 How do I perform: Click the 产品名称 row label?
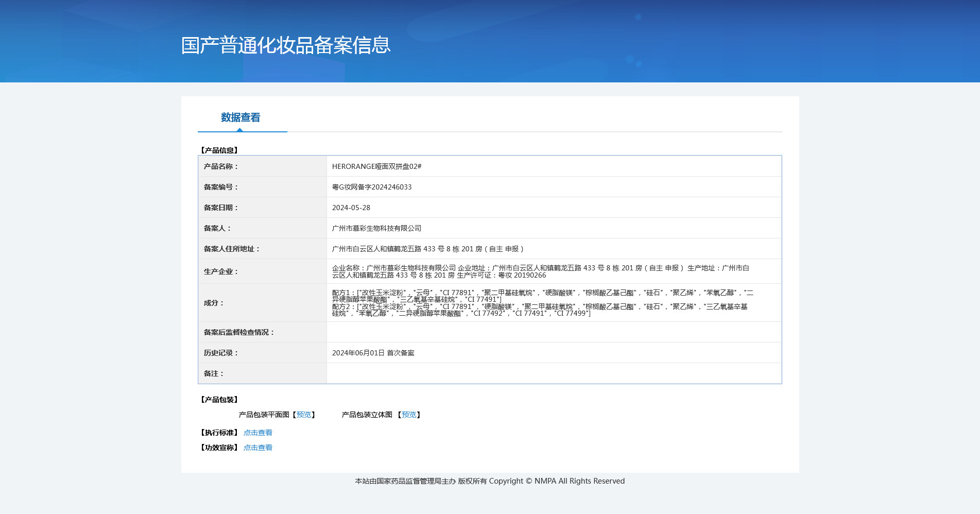tap(221, 166)
